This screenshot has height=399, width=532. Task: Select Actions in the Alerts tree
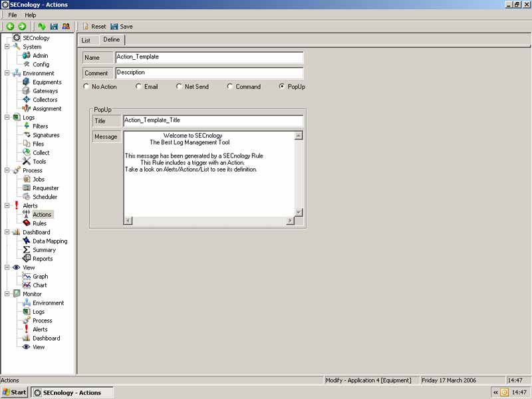[x=42, y=214]
